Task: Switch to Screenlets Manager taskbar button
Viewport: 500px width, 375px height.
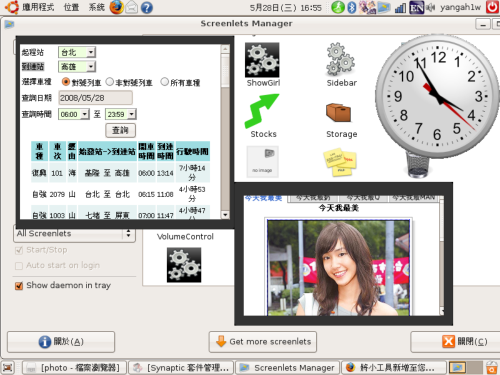Action: 288,367
